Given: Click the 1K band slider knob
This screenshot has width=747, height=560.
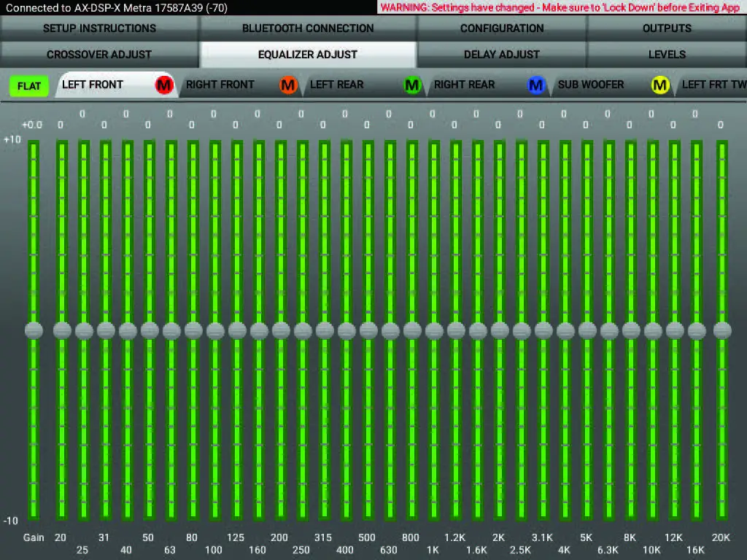Looking at the screenshot, I should 435,330.
